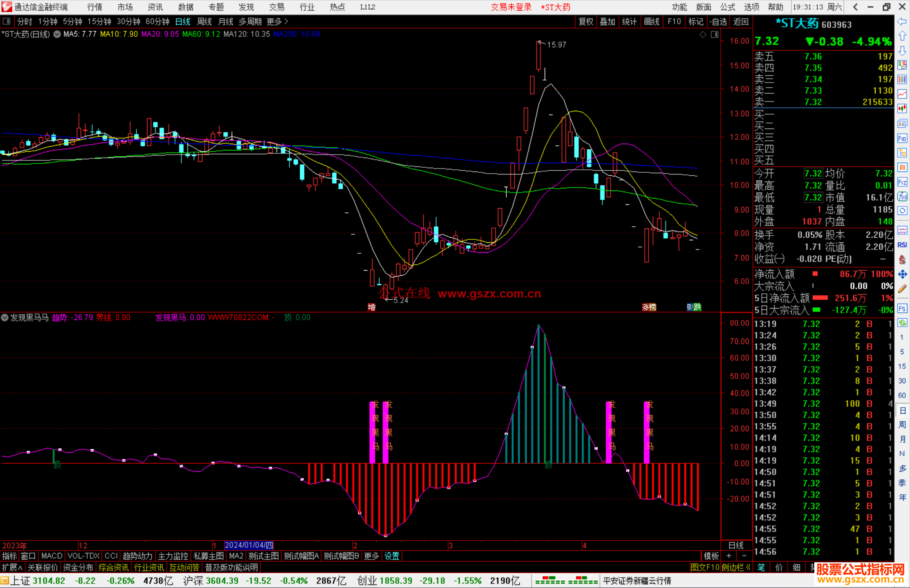910x588 pixels.
Task: Click the plus zoom button beside 模板
Action: point(729,556)
